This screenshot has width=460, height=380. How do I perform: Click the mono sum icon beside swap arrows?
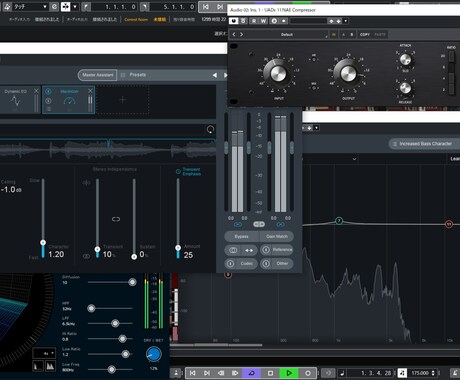233,250
